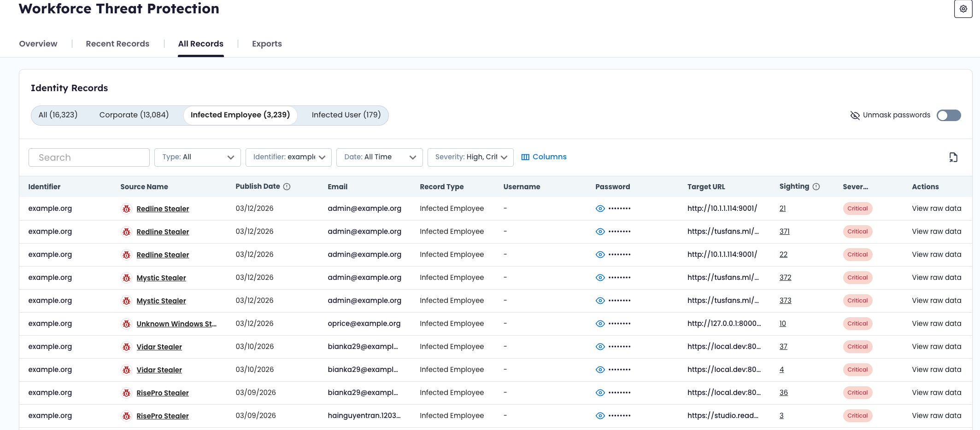
Task: Show password in the hainguyentran row
Action: (600, 416)
